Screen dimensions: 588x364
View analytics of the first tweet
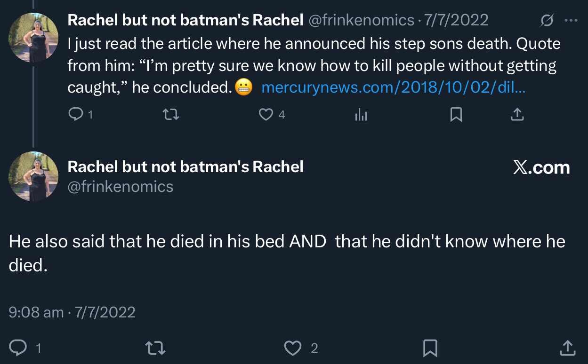[361, 114]
